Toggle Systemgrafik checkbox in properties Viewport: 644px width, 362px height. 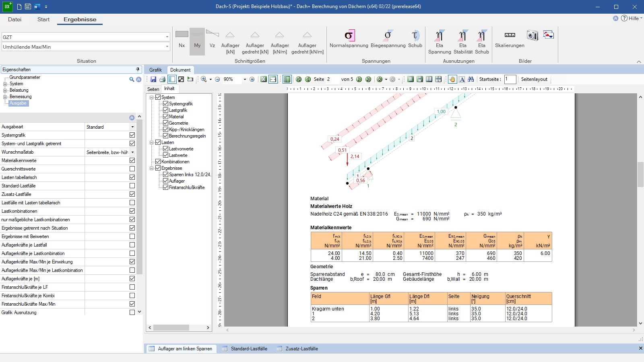132,135
